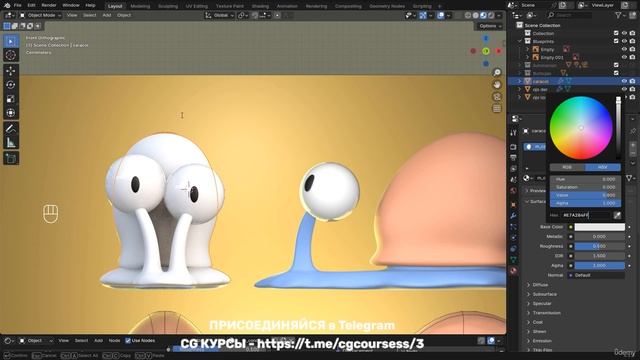
Task: Switch to the Modeling workspace tab
Action: click(140, 6)
